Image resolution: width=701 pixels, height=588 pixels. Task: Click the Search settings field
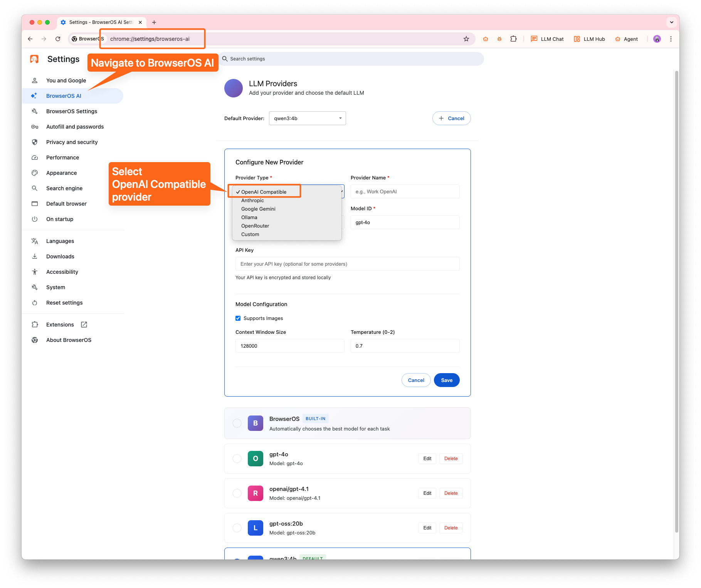click(351, 59)
